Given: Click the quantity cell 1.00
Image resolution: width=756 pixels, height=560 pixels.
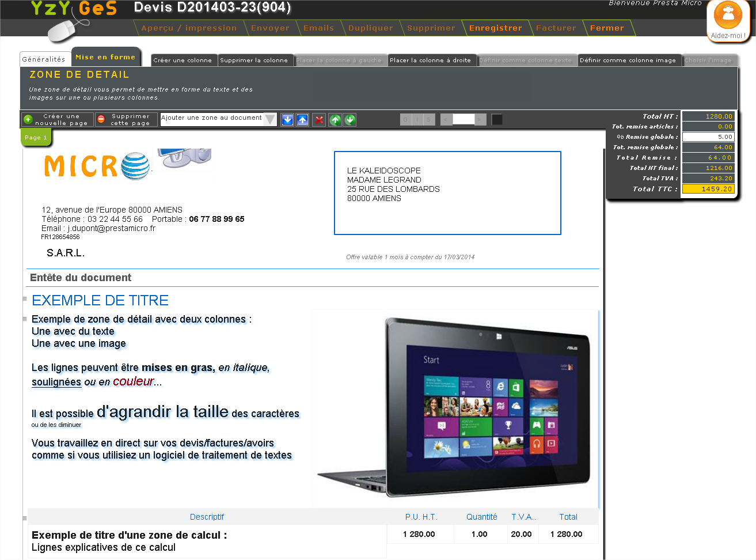Looking at the screenshot, I should point(480,534).
